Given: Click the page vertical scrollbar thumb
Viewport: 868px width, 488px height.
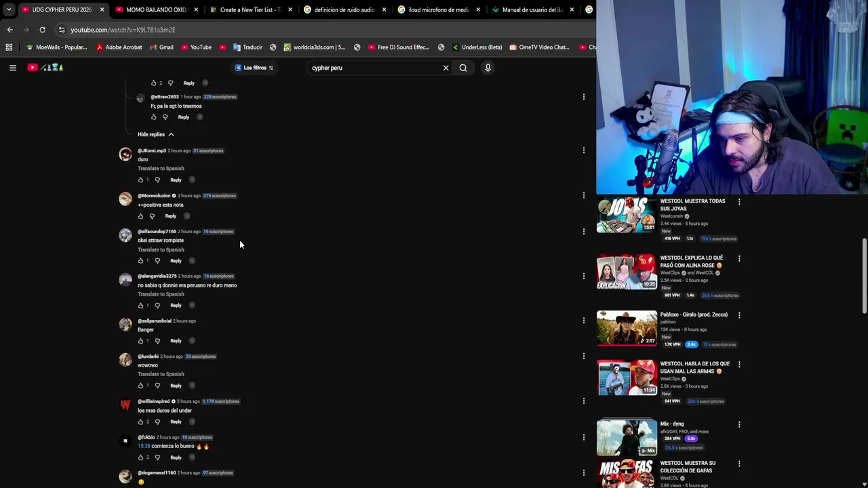Looking at the screenshot, I should 864,276.
